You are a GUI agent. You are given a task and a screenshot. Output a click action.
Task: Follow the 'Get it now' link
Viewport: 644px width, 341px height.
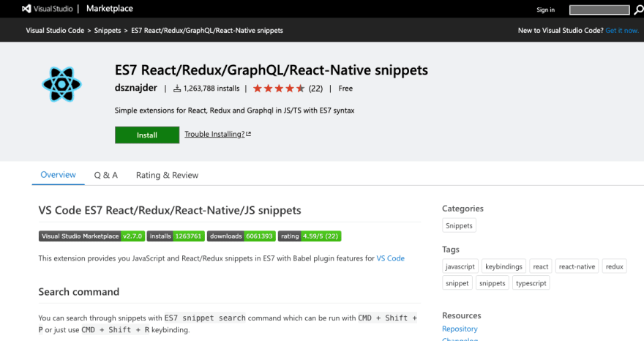point(622,31)
